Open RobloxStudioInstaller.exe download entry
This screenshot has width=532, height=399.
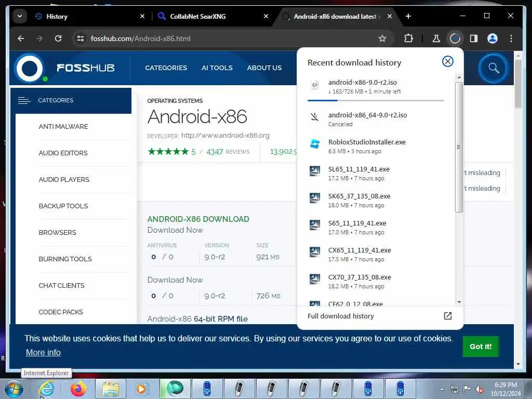pyautogui.click(x=376, y=146)
